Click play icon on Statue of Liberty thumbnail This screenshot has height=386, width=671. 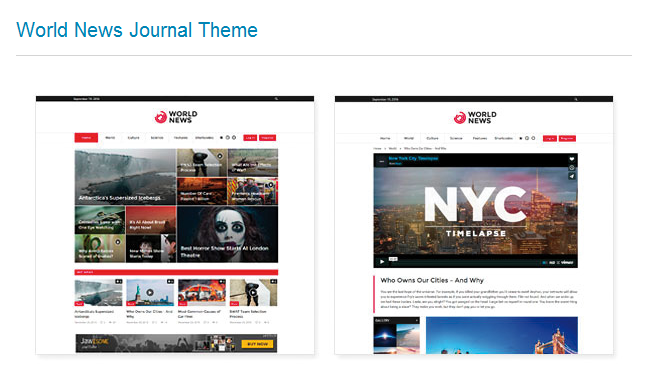point(150,292)
